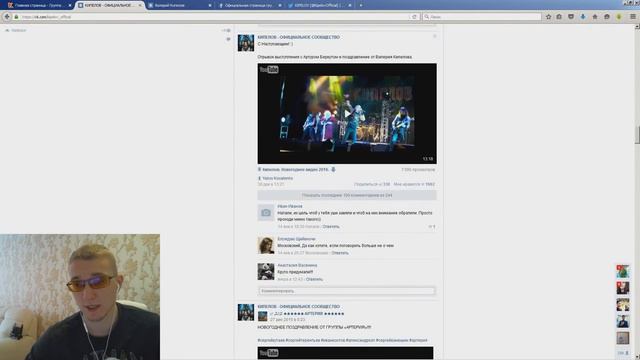Screen dimensions: 640x360
Task: Show the last 100 comments bar
Action: (347, 196)
